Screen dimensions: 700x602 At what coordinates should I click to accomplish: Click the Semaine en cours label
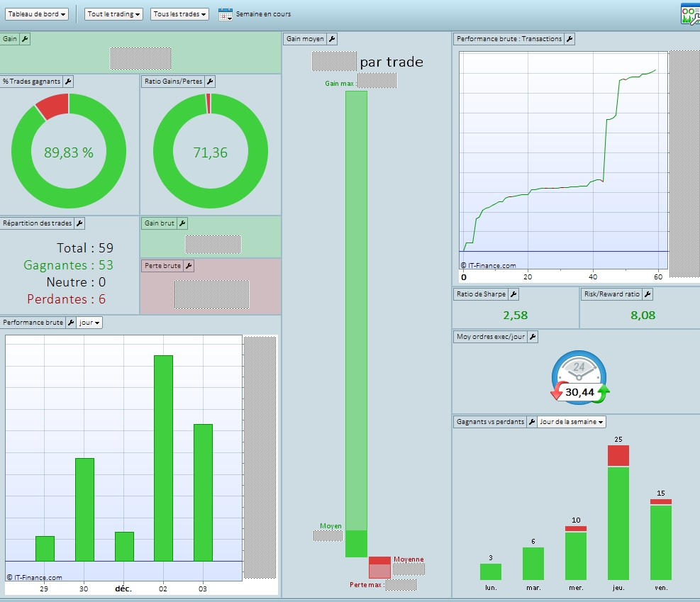click(x=263, y=14)
